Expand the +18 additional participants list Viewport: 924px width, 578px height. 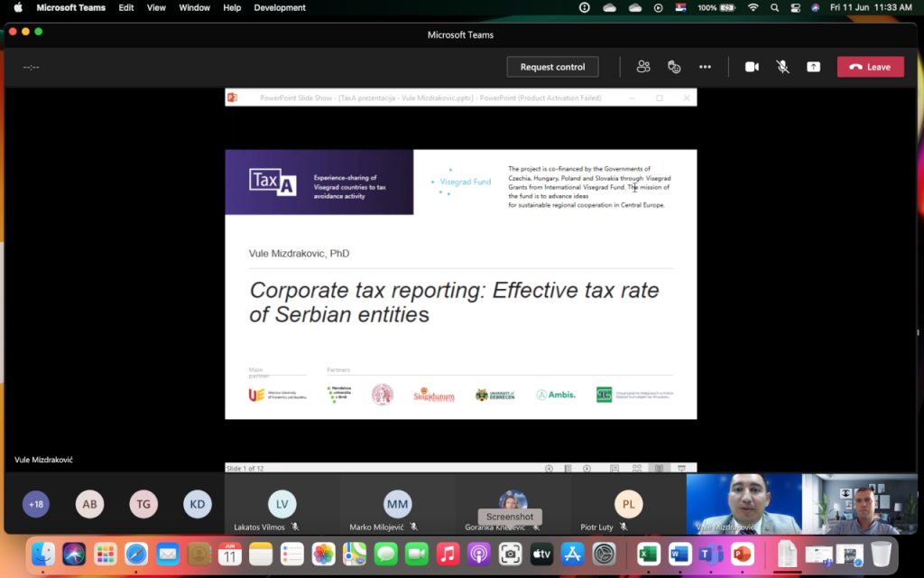coord(36,504)
